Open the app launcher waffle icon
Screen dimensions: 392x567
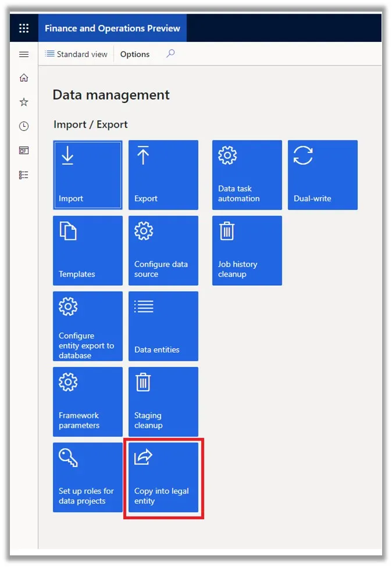point(24,28)
